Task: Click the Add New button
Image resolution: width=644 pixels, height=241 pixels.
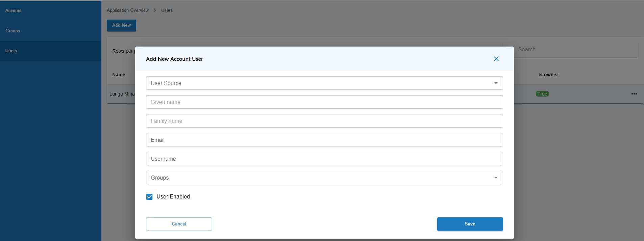Action: coord(121,25)
